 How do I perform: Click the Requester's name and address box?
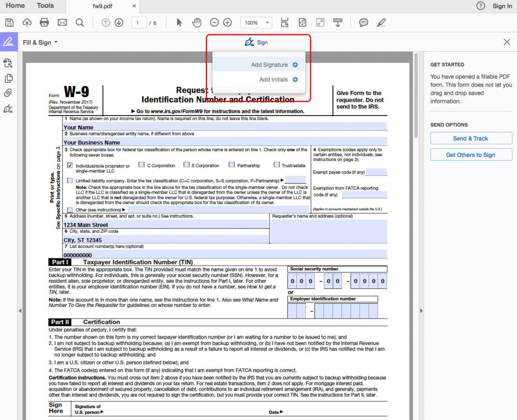tap(329, 232)
